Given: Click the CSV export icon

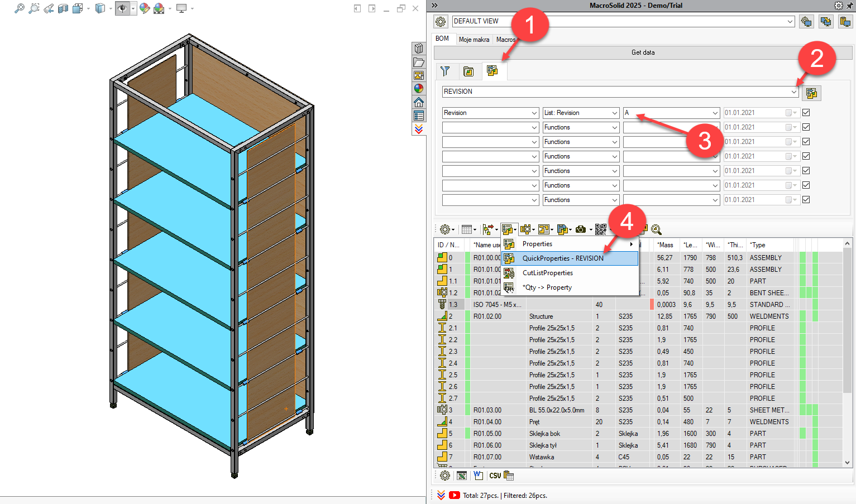Looking at the screenshot, I should [x=495, y=476].
